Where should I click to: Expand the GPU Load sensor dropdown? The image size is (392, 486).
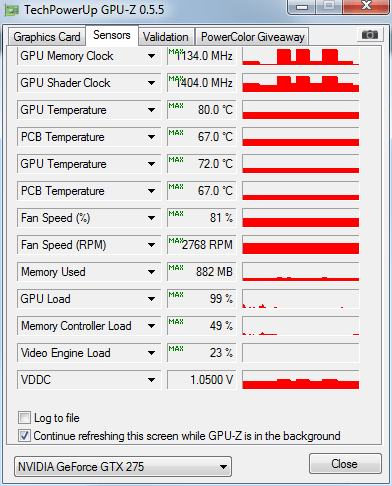(152, 299)
